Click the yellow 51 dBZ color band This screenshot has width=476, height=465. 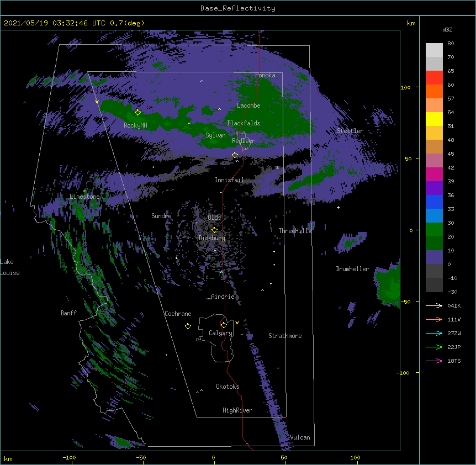tap(434, 119)
